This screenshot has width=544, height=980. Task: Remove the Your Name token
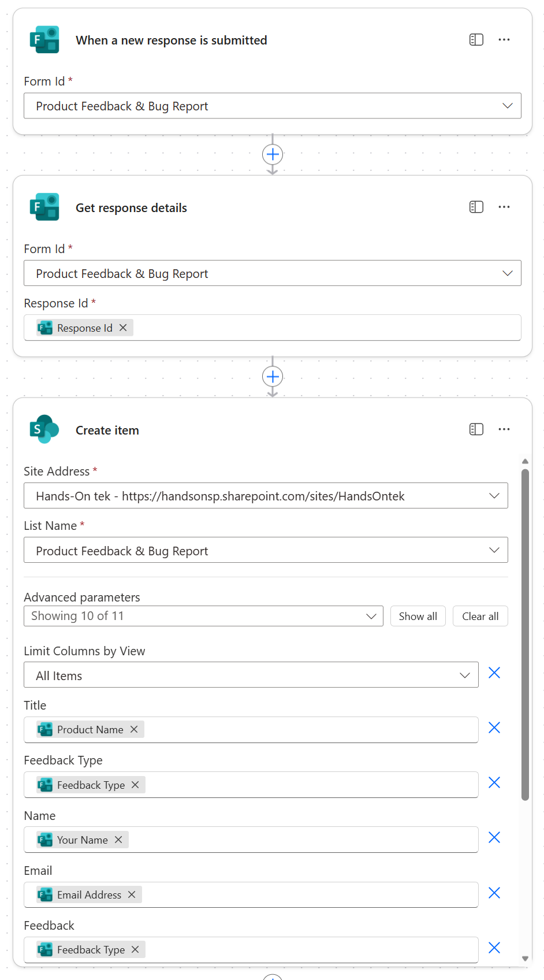click(x=118, y=840)
